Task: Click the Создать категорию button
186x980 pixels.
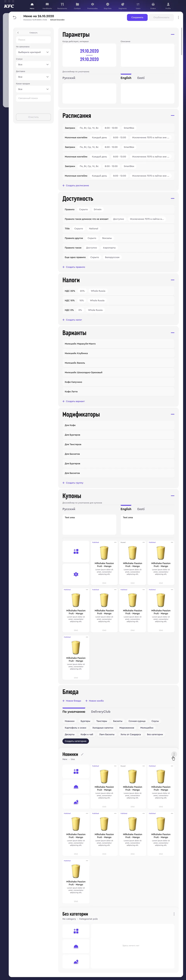Action: pyautogui.click(x=76, y=741)
